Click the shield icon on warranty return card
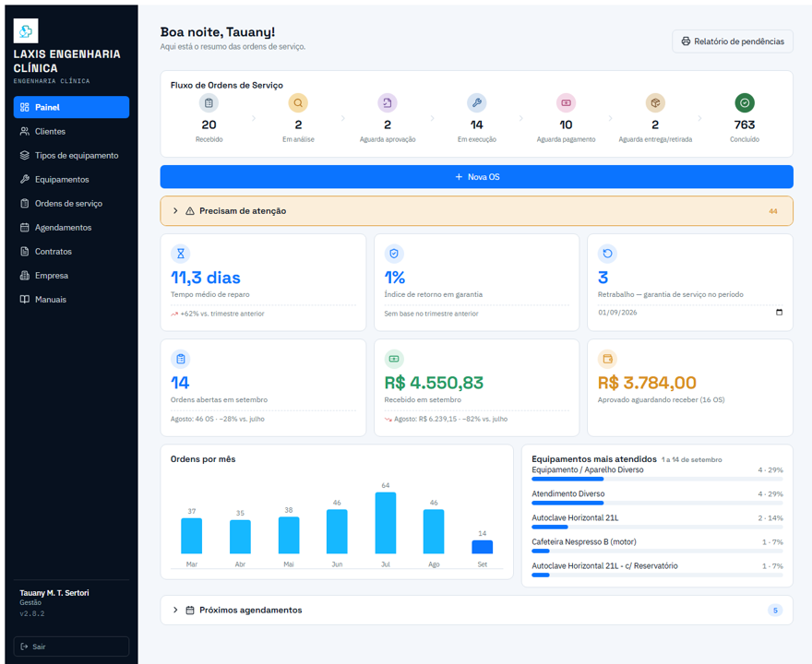Screen dimensions: 812x664 pos(394,254)
